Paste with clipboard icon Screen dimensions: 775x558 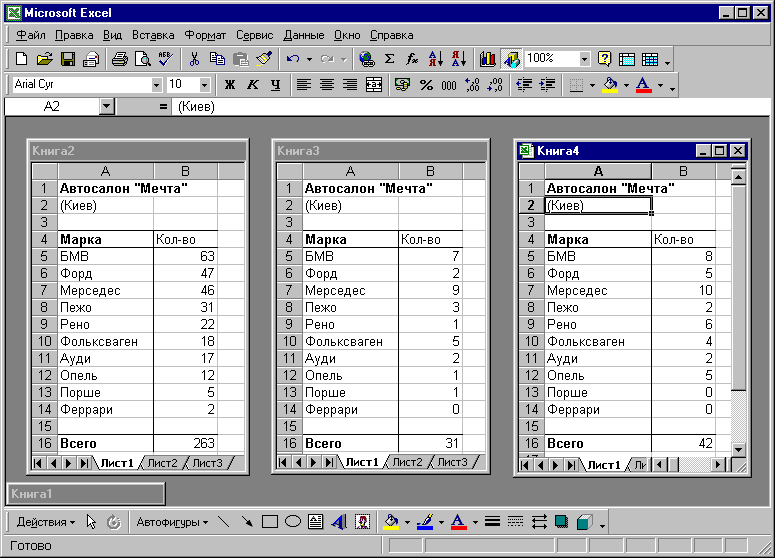[241, 59]
